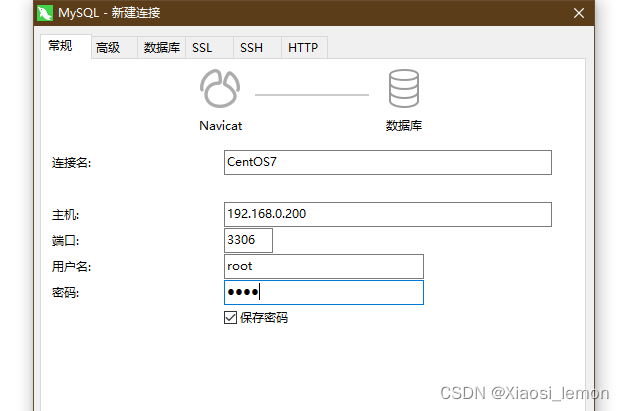Click the 端口 label
Viewport: 624px width, 411px height.
tap(65, 241)
